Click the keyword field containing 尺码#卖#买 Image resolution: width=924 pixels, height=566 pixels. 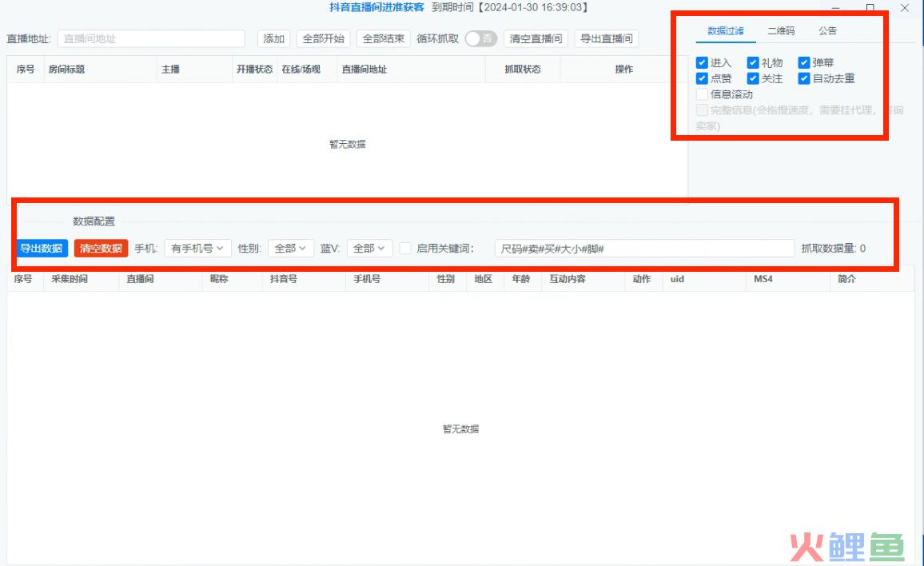click(644, 248)
